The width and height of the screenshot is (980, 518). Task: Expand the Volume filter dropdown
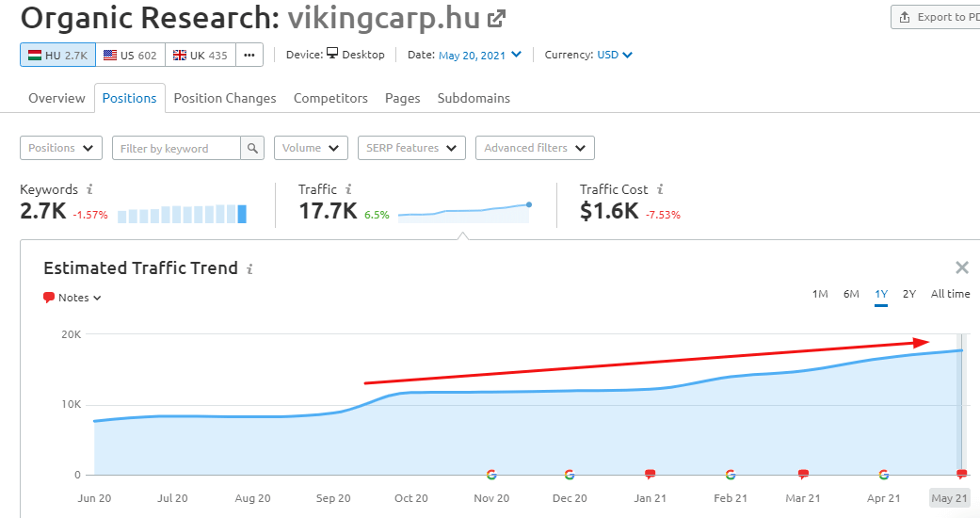pyautogui.click(x=311, y=148)
